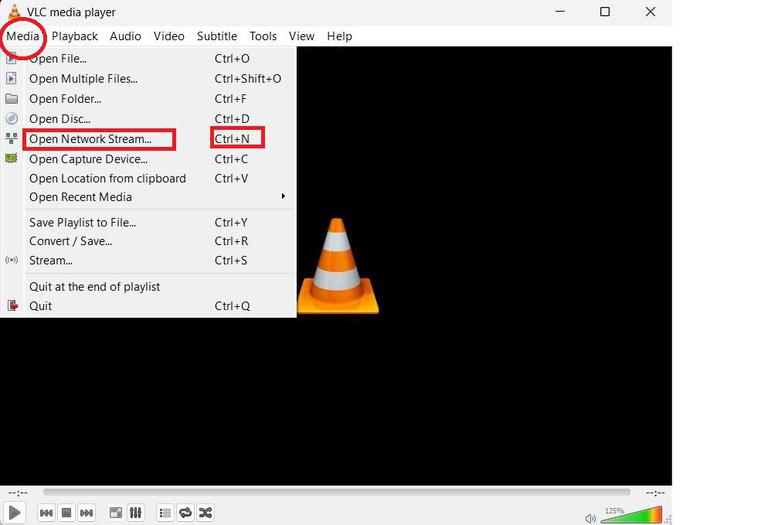Choose Open Location from clipboard
Screen dimensions: 768x525
pos(148,179)
